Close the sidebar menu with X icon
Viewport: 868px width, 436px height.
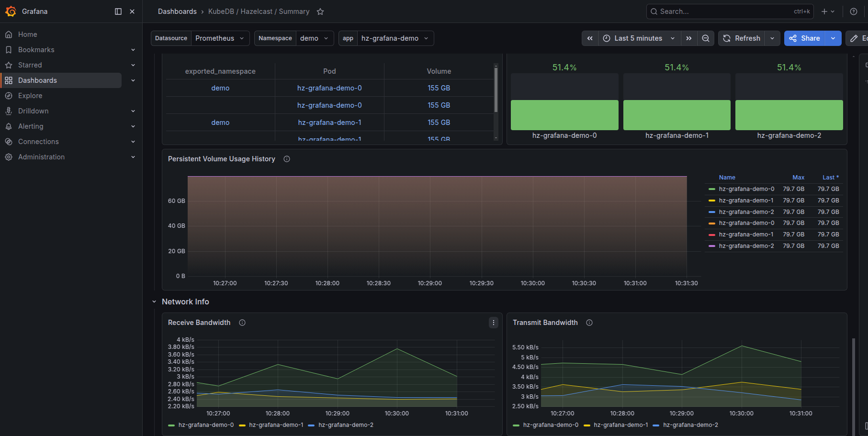[x=132, y=11]
